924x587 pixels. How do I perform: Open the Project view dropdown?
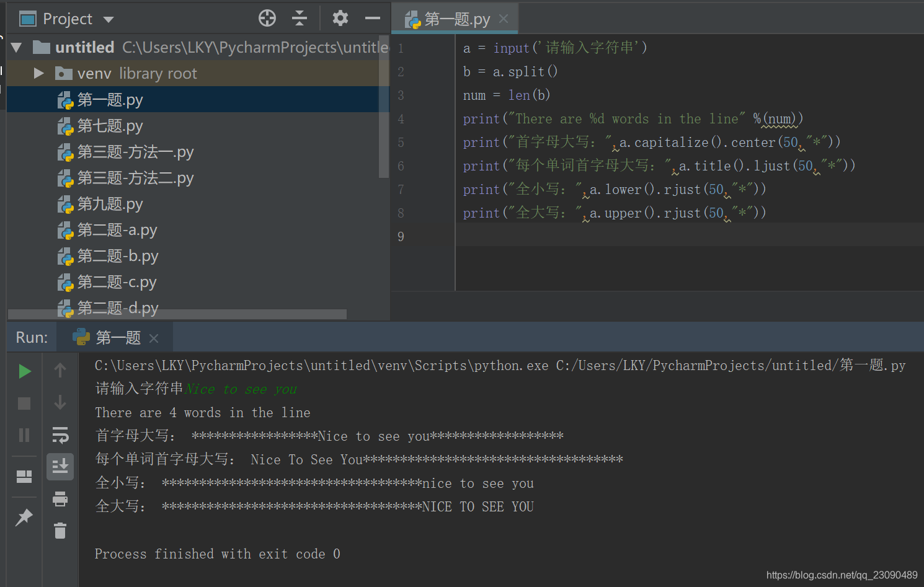coord(109,19)
